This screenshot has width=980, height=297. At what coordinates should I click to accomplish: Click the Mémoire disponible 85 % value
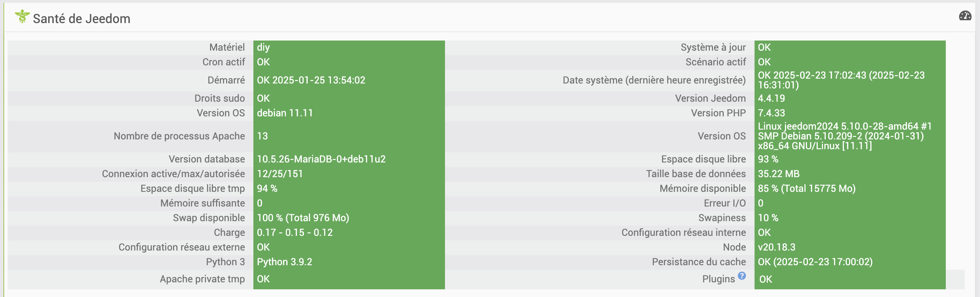click(x=806, y=188)
